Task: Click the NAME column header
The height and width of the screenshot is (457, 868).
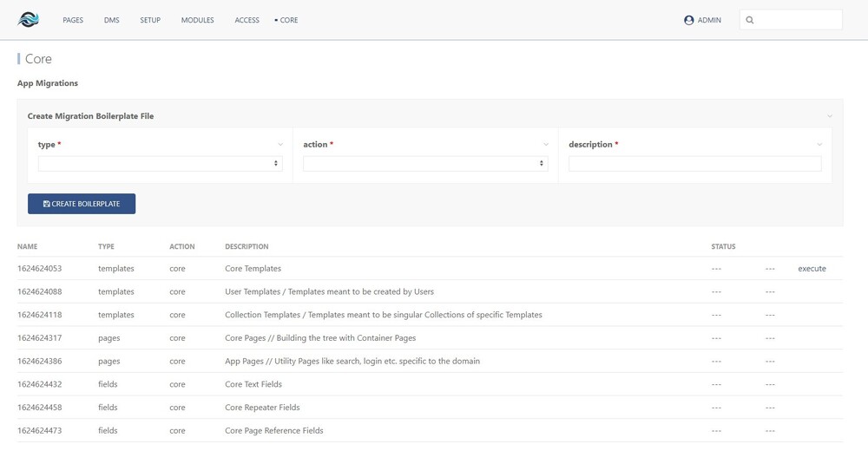Action: point(27,246)
